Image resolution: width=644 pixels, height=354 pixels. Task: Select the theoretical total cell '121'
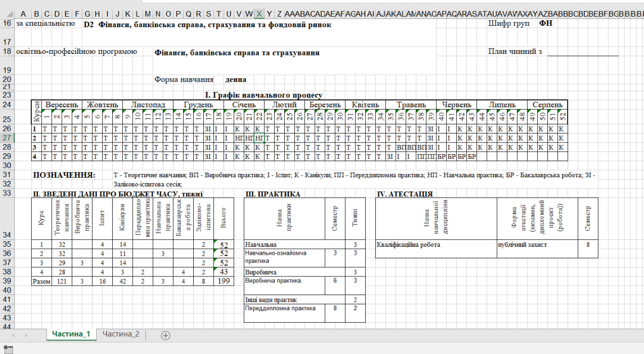point(62,281)
